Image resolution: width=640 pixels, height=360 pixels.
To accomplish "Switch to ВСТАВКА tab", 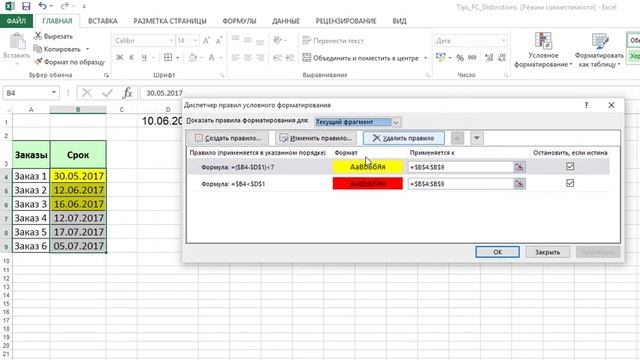I will 103,21.
